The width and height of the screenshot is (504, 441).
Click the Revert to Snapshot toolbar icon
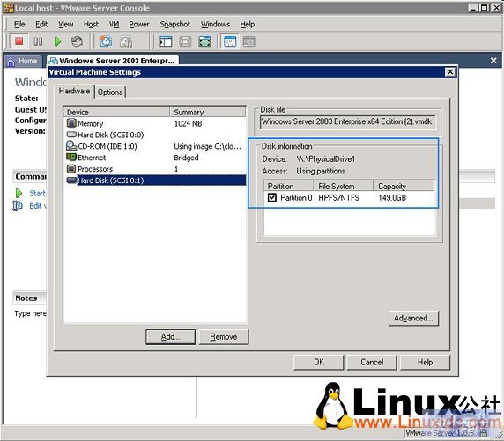click(x=126, y=41)
